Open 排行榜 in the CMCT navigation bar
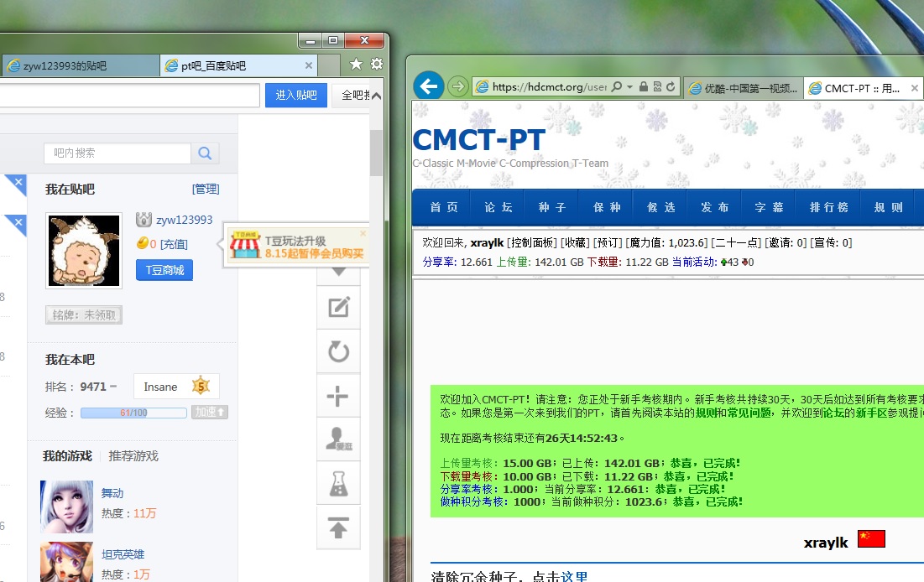The image size is (924, 582). 828,207
